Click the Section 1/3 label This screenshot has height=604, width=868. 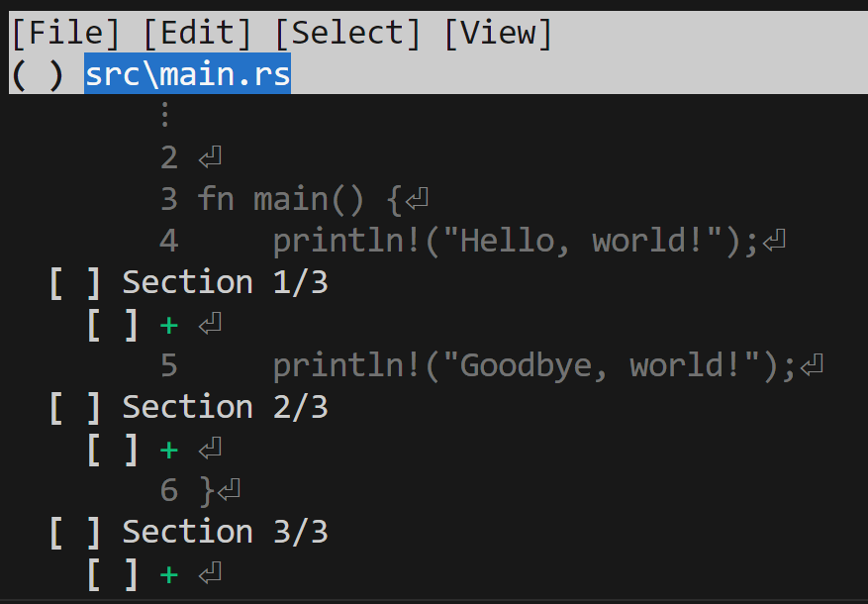[x=226, y=282]
